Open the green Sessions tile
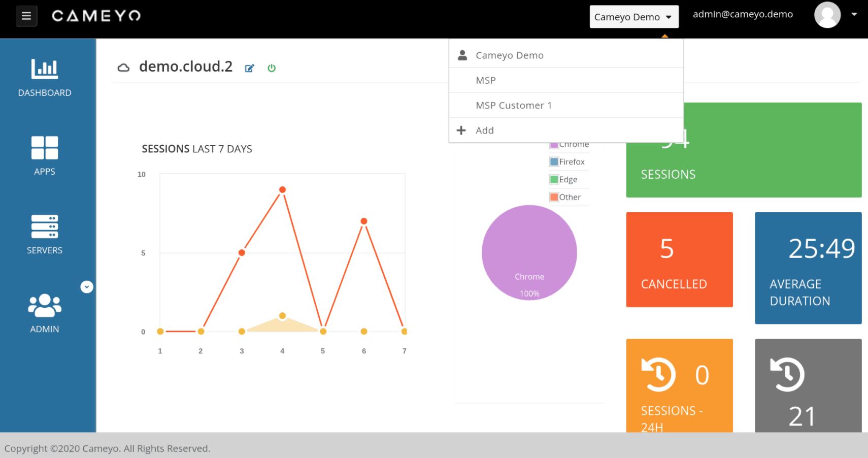This screenshot has width=868, height=458. pos(744,150)
